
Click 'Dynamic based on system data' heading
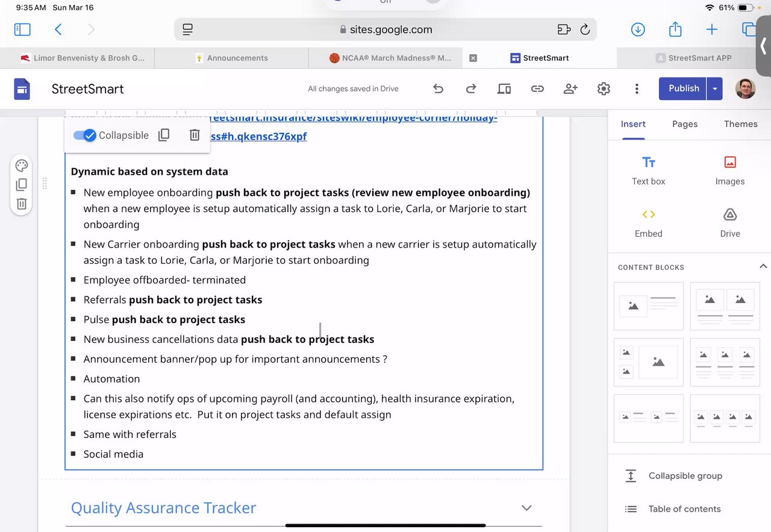click(x=149, y=172)
